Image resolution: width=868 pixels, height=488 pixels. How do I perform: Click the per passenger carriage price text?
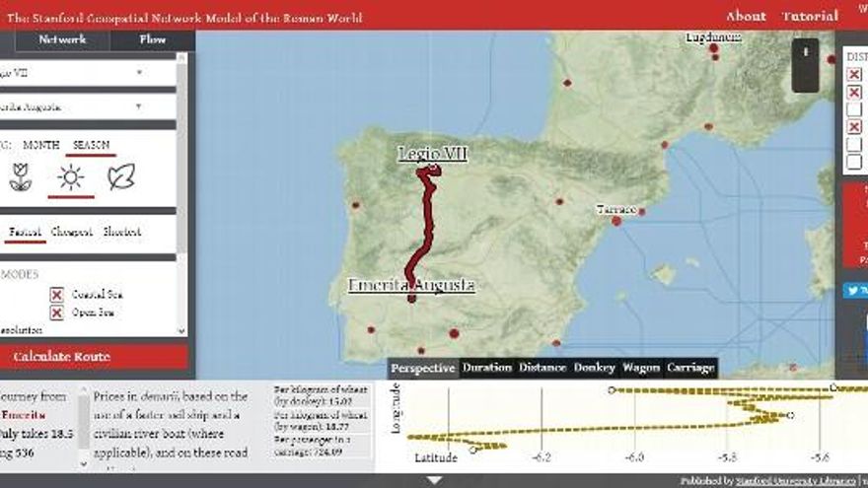click(313, 446)
